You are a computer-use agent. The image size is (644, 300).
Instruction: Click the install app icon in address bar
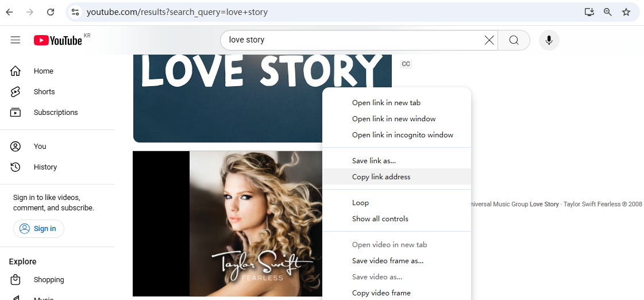[x=589, y=12]
